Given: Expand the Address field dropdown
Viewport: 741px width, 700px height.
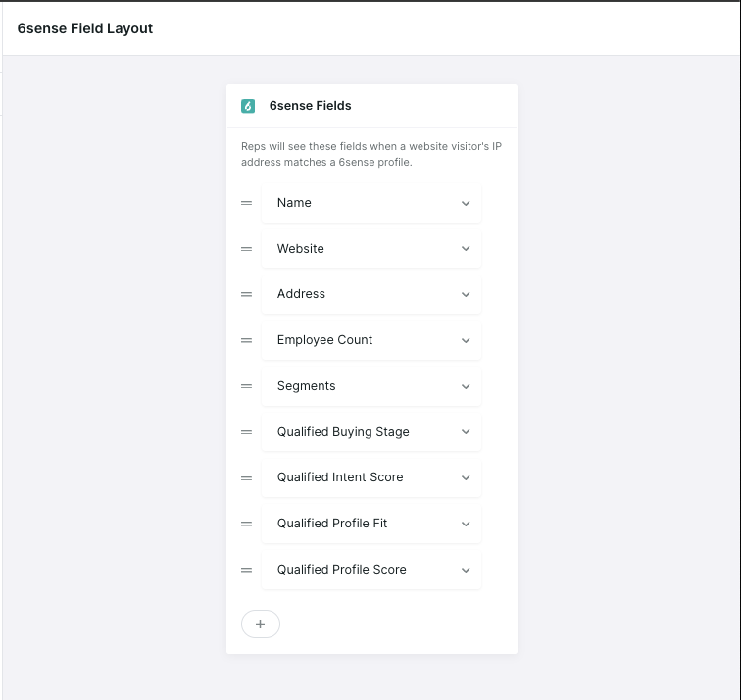Looking at the screenshot, I should coord(370,294).
